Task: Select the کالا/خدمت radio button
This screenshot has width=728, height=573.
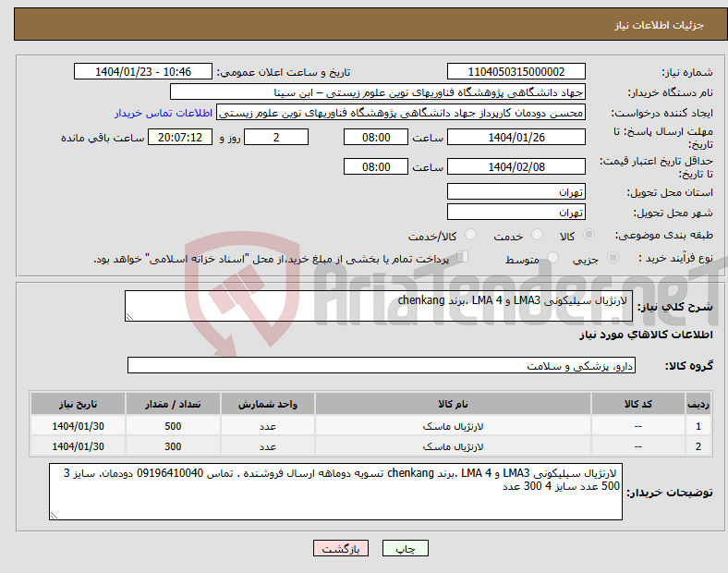Action: pyautogui.click(x=470, y=235)
